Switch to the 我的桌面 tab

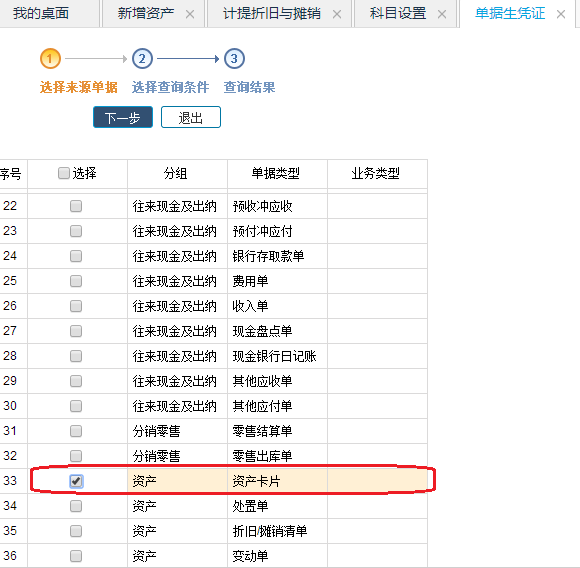[x=41, y=13]
